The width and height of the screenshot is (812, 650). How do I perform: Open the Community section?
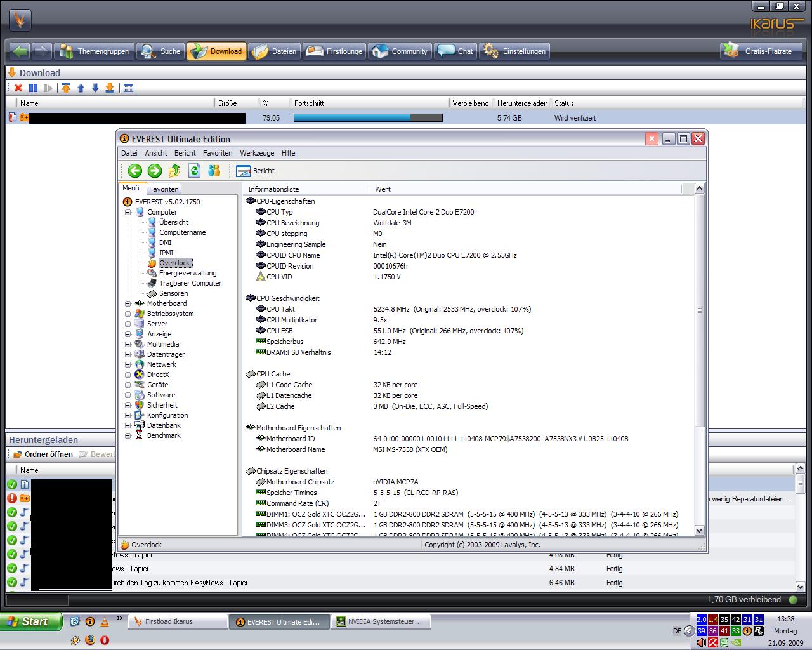pyautogui.click(x=400, y=51)
